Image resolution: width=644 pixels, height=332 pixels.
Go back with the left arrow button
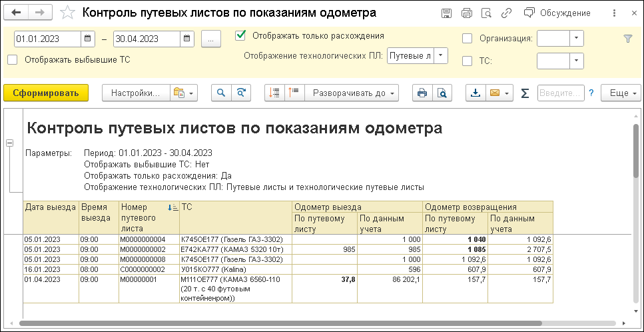[x=17, y=13]
